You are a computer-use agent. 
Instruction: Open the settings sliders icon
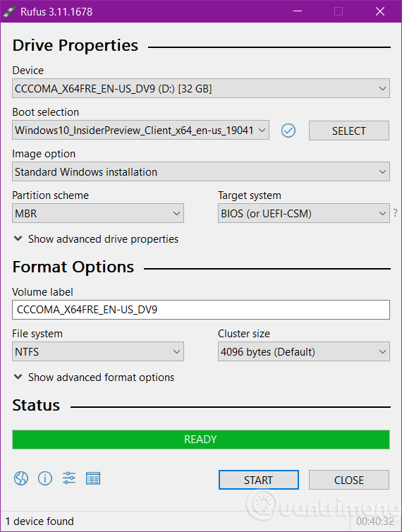coord(69,478)
